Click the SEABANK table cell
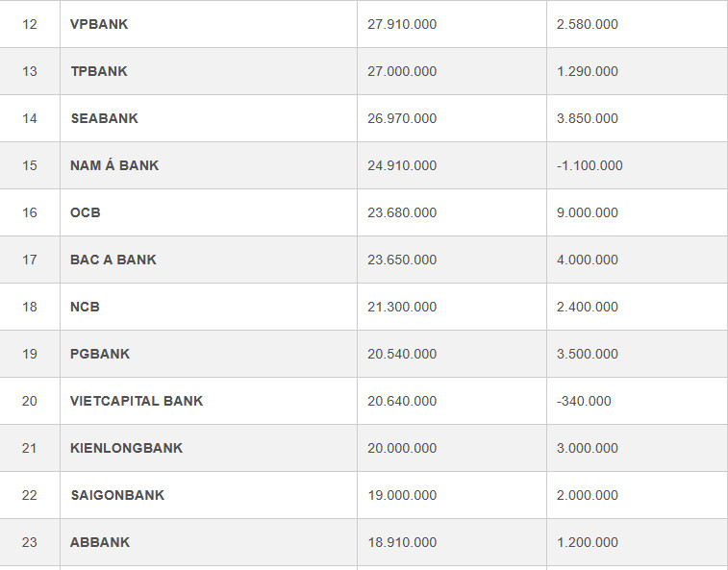The height and width of the screenshot is (570, 728). coord(104,118)
